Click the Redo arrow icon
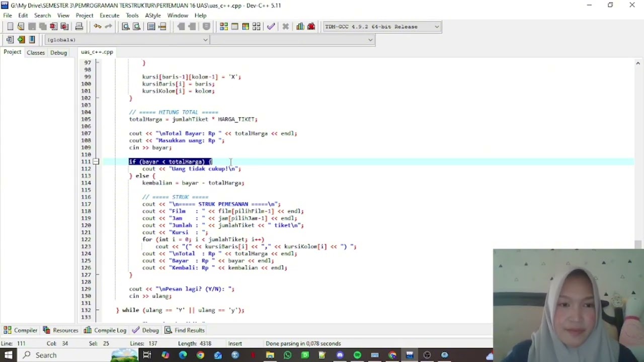Viewport: 644px width, 362px height. point(108,27)
